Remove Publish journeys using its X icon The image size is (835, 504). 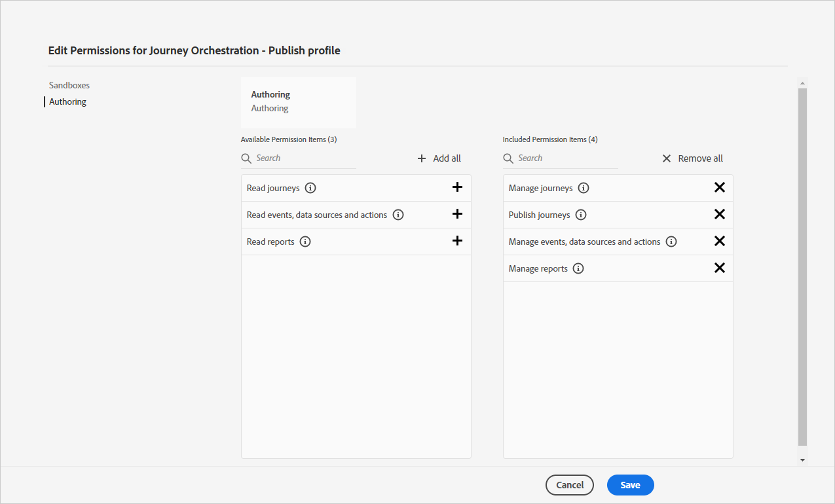point(719,214)
